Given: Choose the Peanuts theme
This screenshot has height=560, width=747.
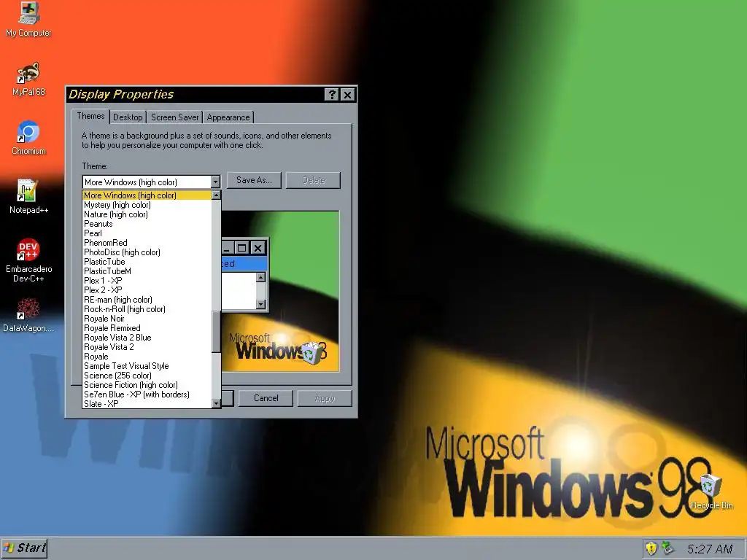Looking at the screenshot, I should pyautogui.click(x=147, y=224).
